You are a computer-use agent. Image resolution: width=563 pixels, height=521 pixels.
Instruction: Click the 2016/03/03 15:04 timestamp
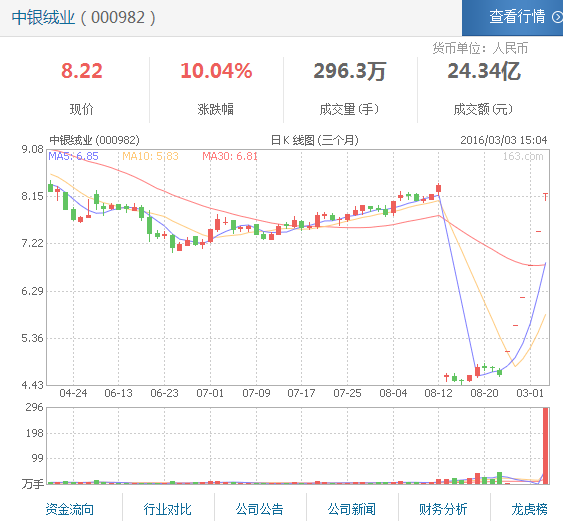click(x=504, y=140)
